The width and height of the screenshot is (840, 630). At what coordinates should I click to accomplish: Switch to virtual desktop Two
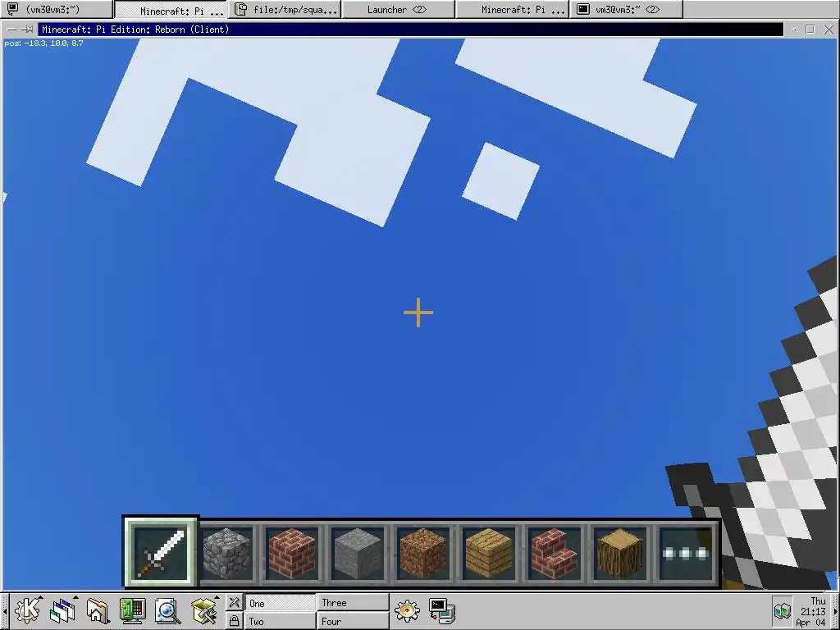[x=281, y=622]
